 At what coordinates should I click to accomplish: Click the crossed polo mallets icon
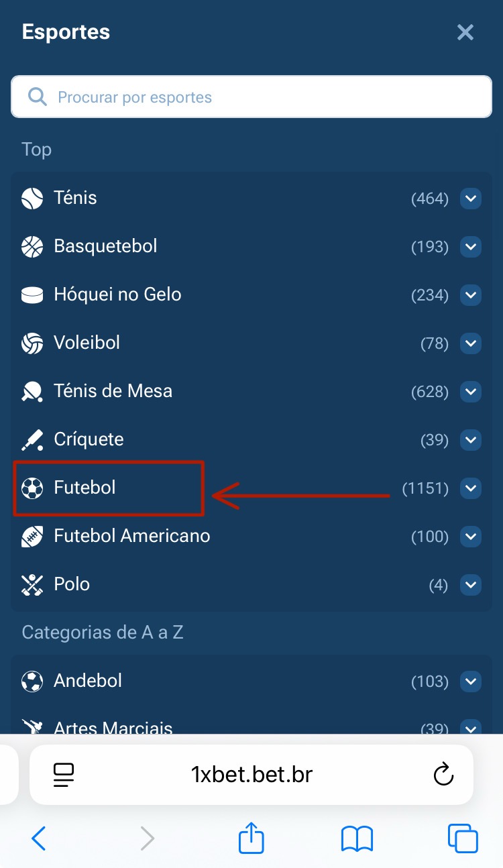click(x=32, y=585)
